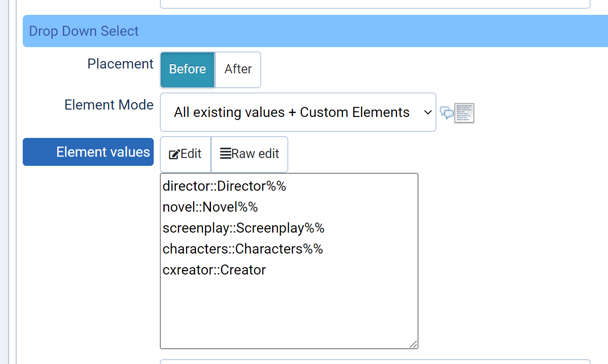This screenshot has width=608, height=364.
Task: Click the Placement label
Action: click(x=121, y=64)
